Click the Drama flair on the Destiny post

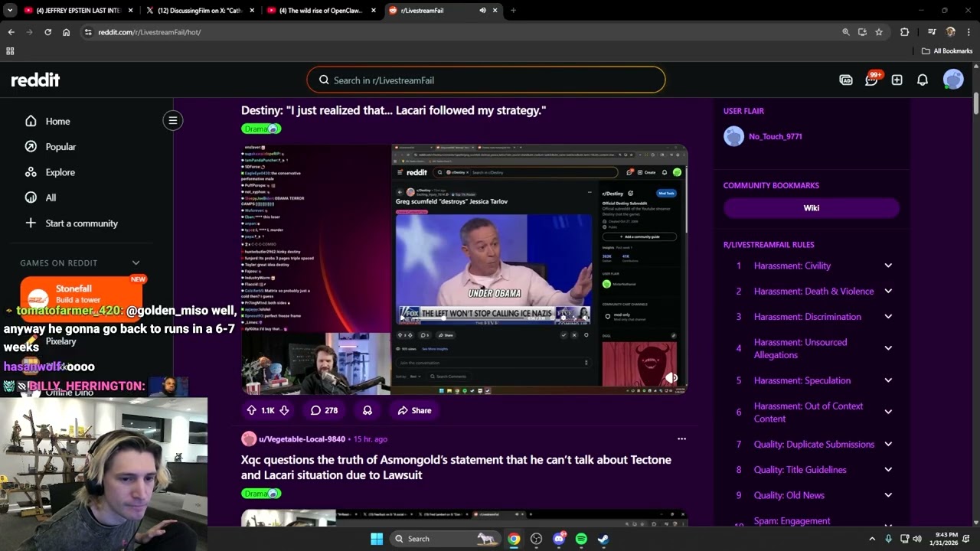coord(261,129)
